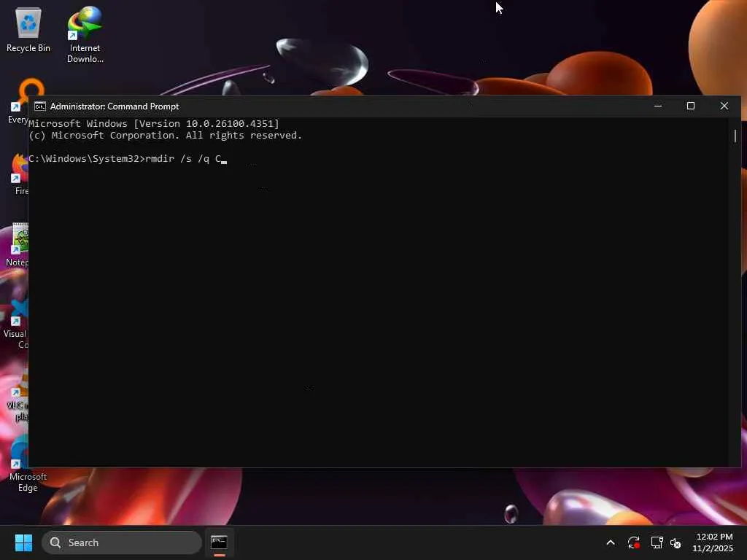747x560 pixels.
Task: Open the clock showing 12:02 PM
Action: [x=713, y=542]
